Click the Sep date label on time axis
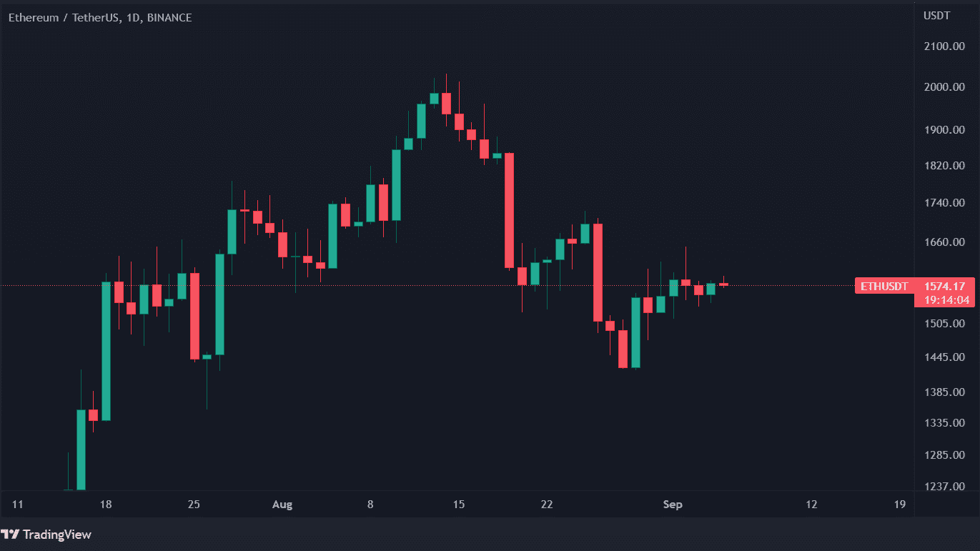980x551 pixels. (x=673, y=505)
